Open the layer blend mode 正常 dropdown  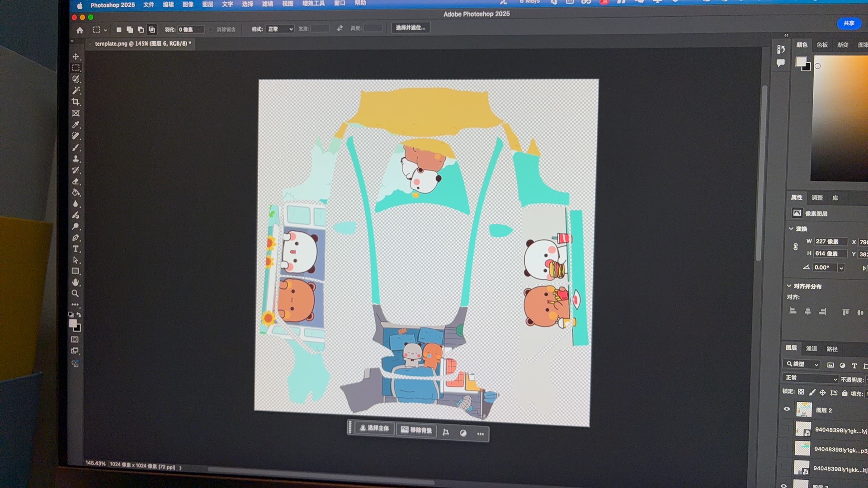point(811,378)
